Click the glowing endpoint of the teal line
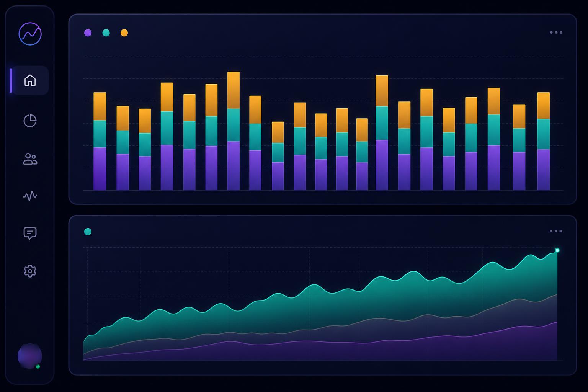Viewport: 588px width, 392px height. 557,250
